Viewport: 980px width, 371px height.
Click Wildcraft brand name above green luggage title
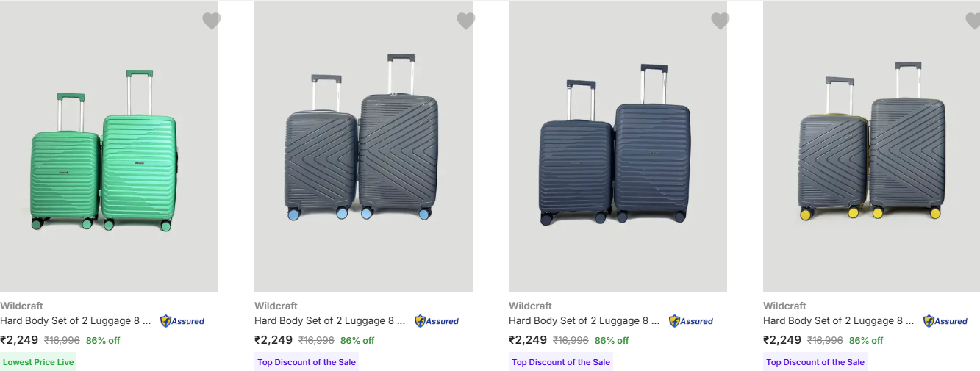click(21, 306)
